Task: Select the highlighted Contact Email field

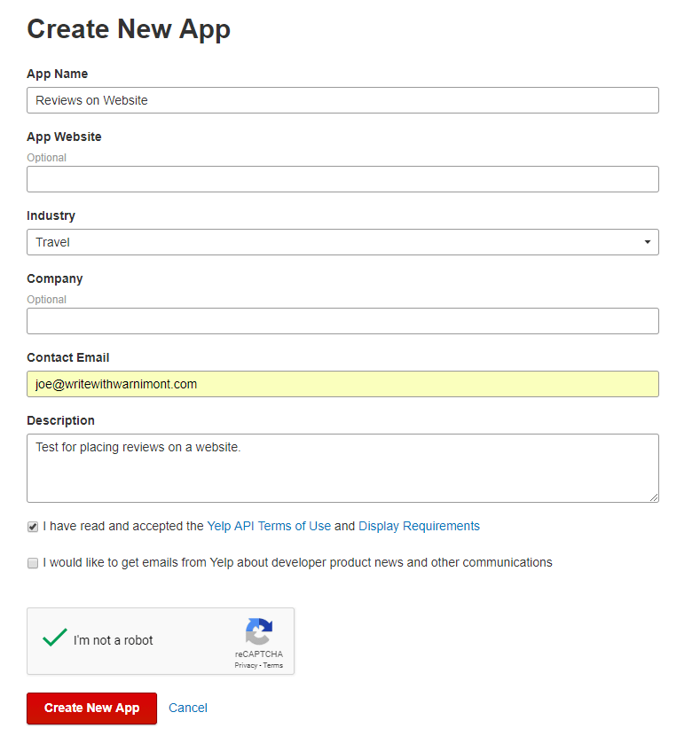Action: click(x=342, y=384)
